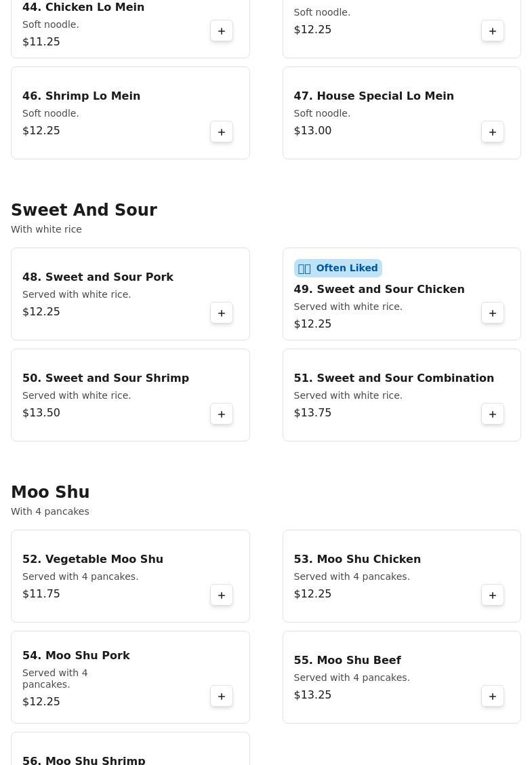Add Shrimp Lo Mein using its plus button
Viewport: 532px width, 765px height.
click(x=222, y=132)
